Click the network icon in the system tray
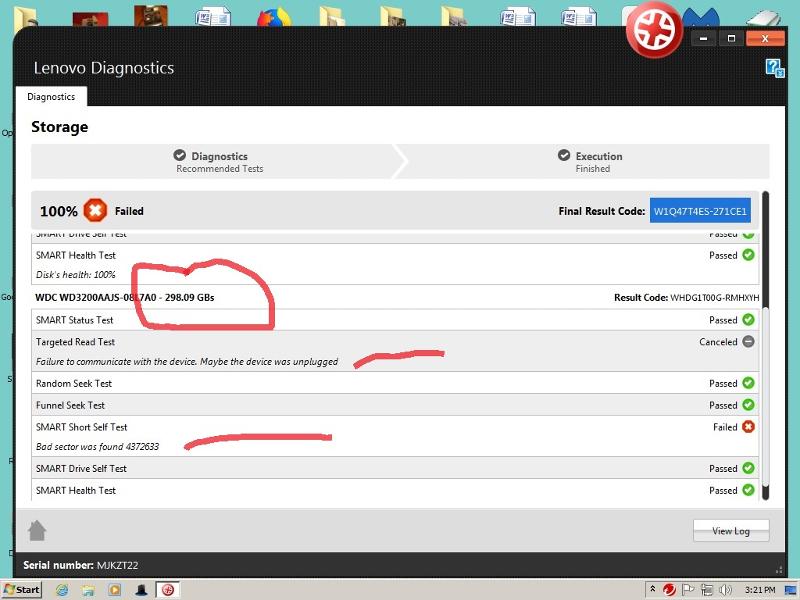Viewport: 800px width, 600px height. tap(708, 590)
